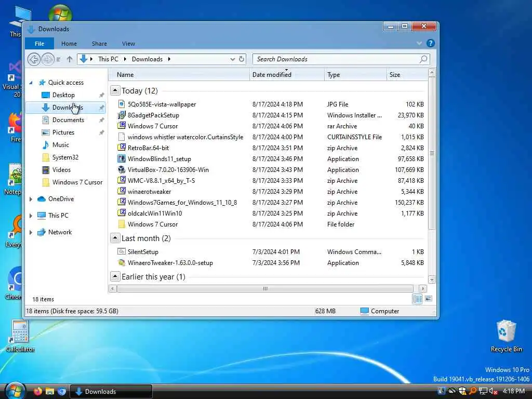Open the Share ribbon tab
532x399 pixels.
99,44
